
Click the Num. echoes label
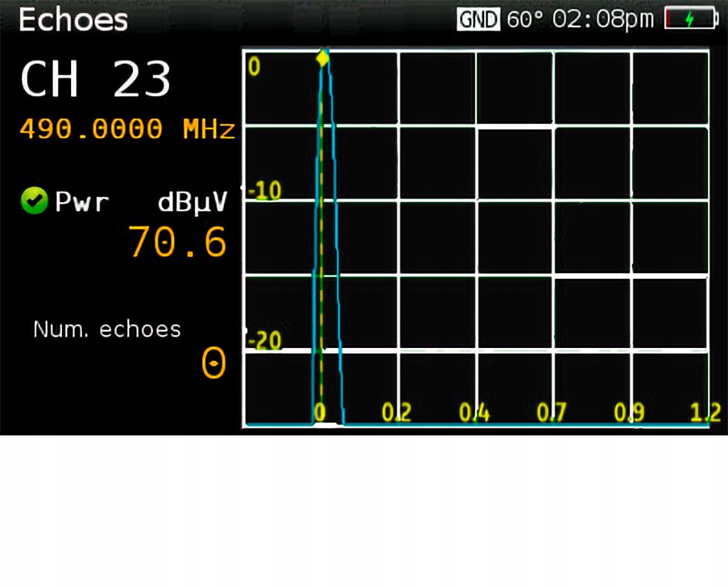click(107, 329)
